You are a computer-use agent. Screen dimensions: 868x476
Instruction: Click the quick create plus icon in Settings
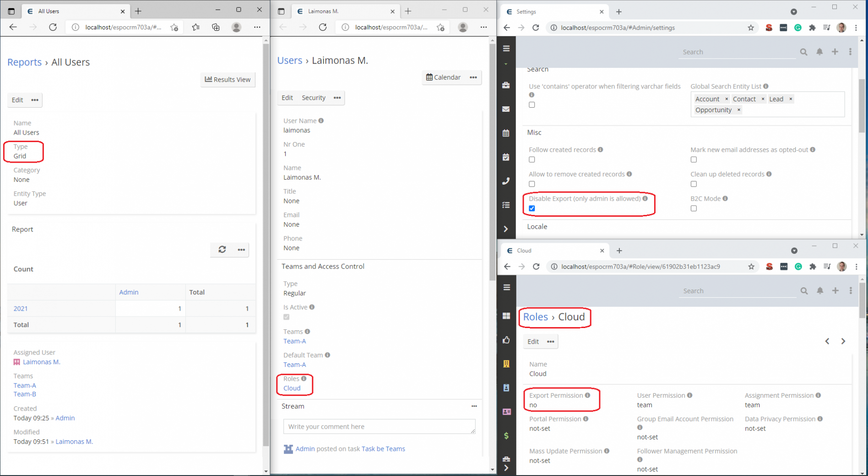pos(835,52)
